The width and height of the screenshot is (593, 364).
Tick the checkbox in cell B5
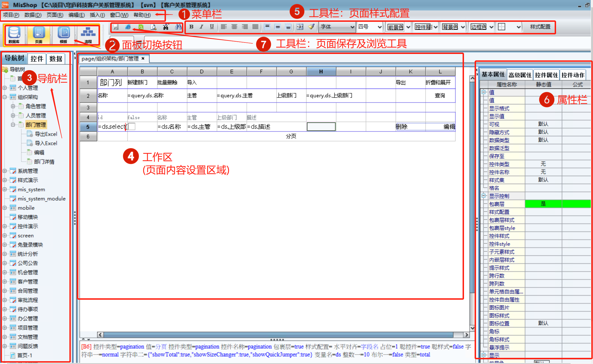[x=132, y=127]
